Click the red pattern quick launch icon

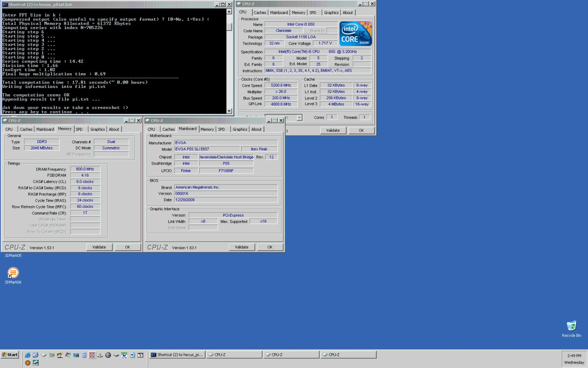tap(92, 355)
